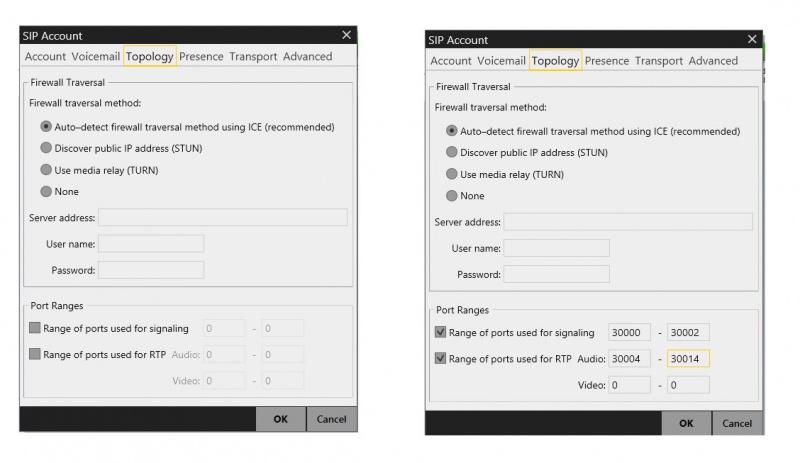The image size is (800, 463).
Task: Check the unchecked signaling port range checkbox
Action: (35, 327)
